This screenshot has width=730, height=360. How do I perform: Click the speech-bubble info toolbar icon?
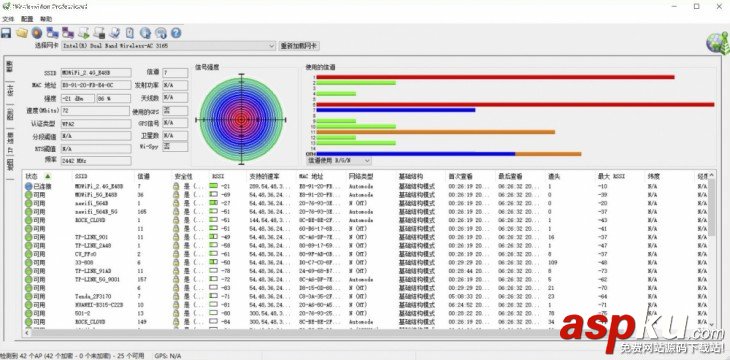click(161, 33)
